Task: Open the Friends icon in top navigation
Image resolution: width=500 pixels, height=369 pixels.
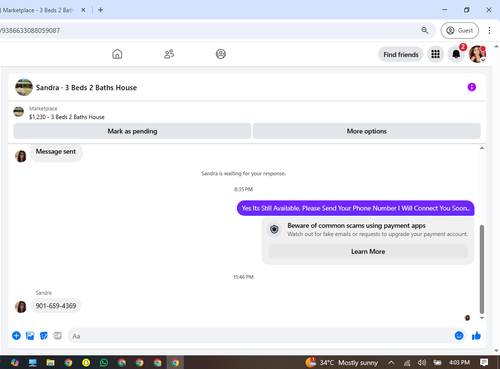Action: click(169, 54)
